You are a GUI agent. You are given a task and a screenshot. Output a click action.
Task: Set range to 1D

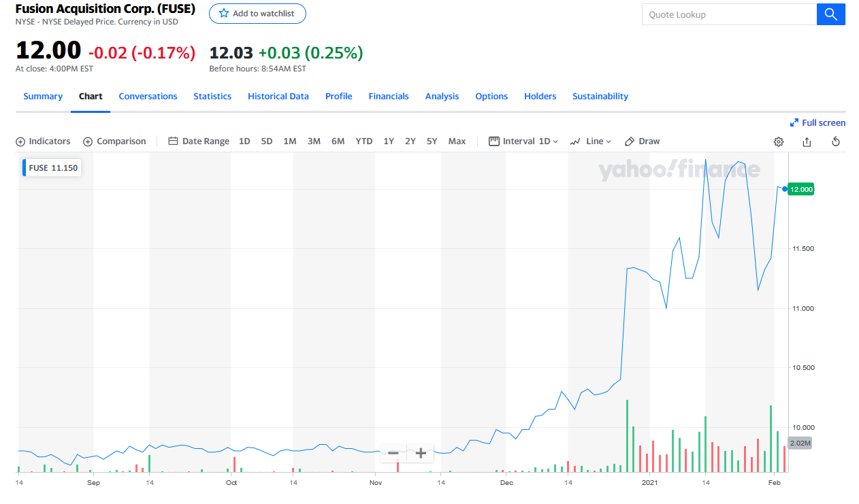[x=244, y=141]
